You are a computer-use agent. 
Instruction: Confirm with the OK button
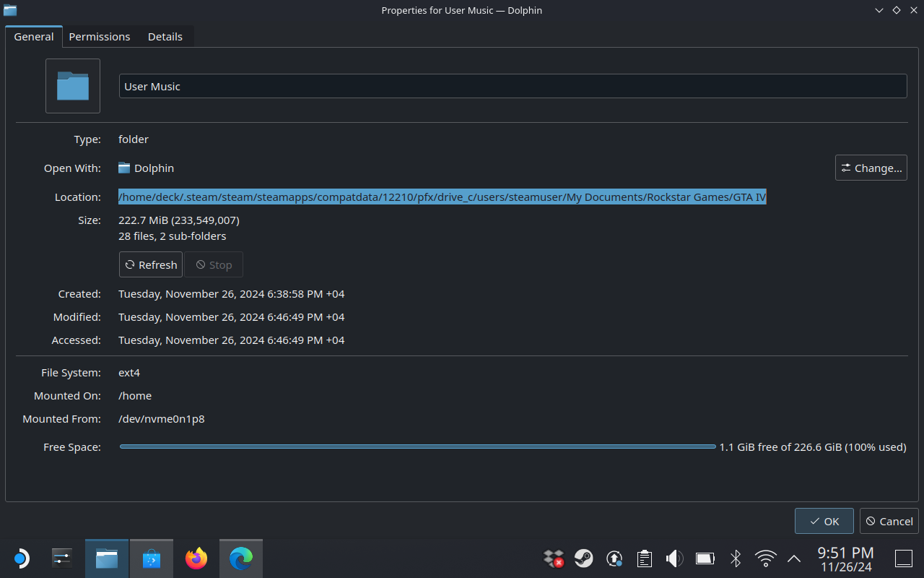click(824, 521)
